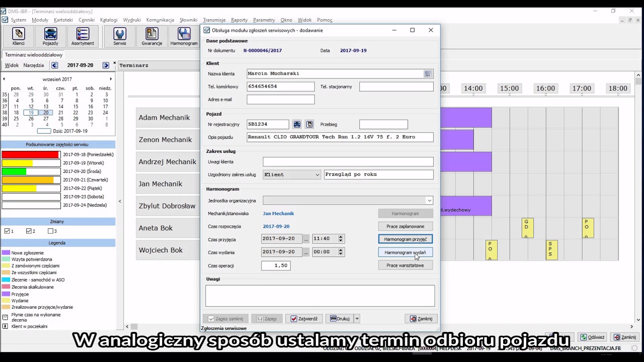Show previous month in the calendar
The width and height of the screenshot is (644, 362).
[4, 79]
